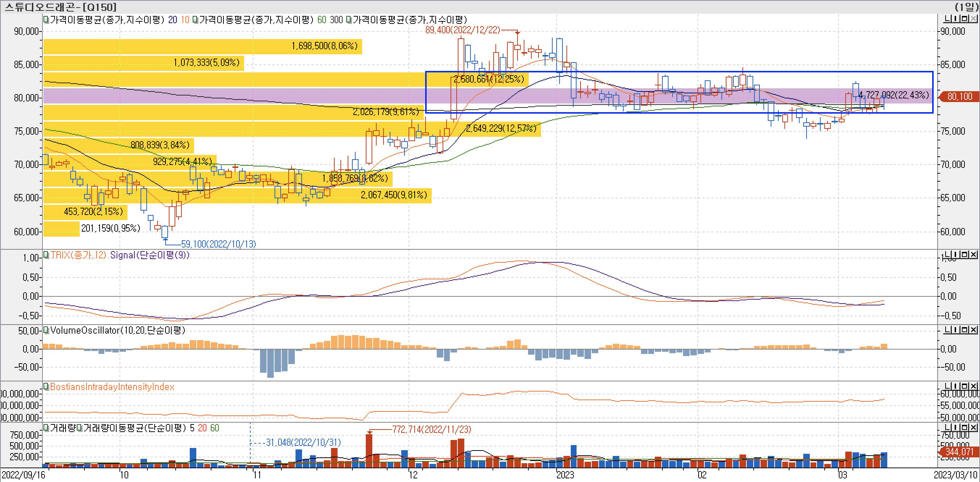This screenshot has height=482, width=980.
Task: Close the 거래량 volume pane
Action: (973, 428)
